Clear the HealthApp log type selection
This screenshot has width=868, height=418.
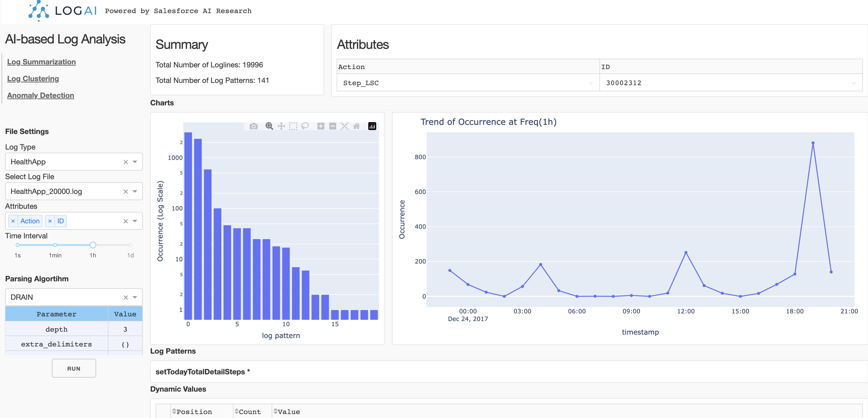[126, 162]
